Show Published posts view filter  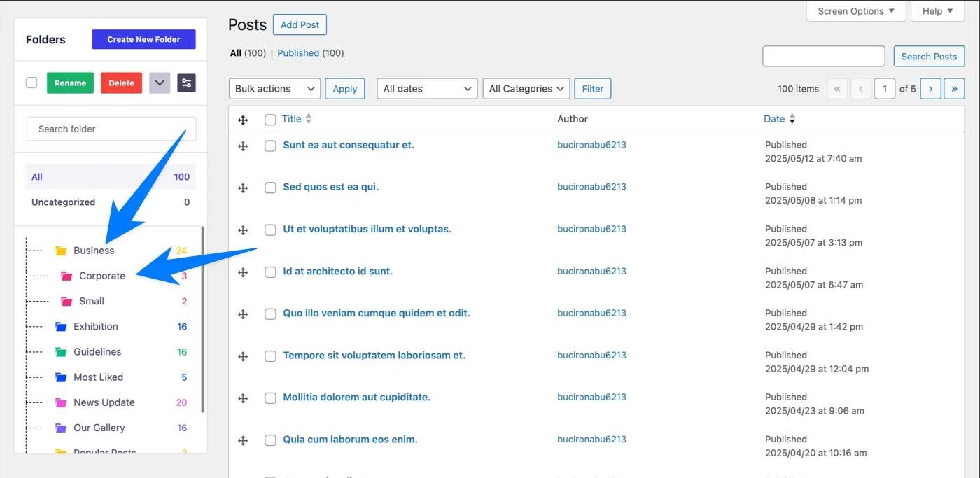[298, 52]
